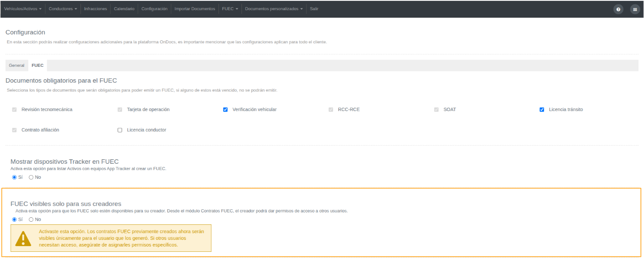Select Sí for FUEC visibles solo creadores
644x262 pixels.
15,220
